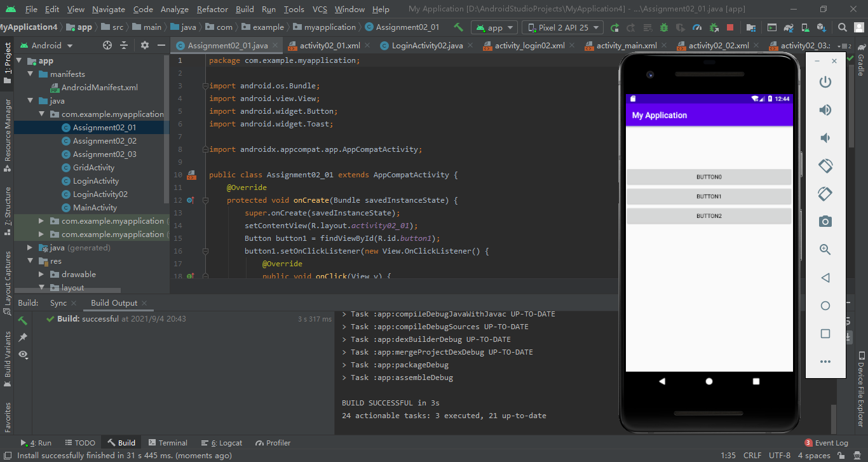Take emulator screenshot with camera icon
Screen dimensions: 868x462
click(825, 222)
